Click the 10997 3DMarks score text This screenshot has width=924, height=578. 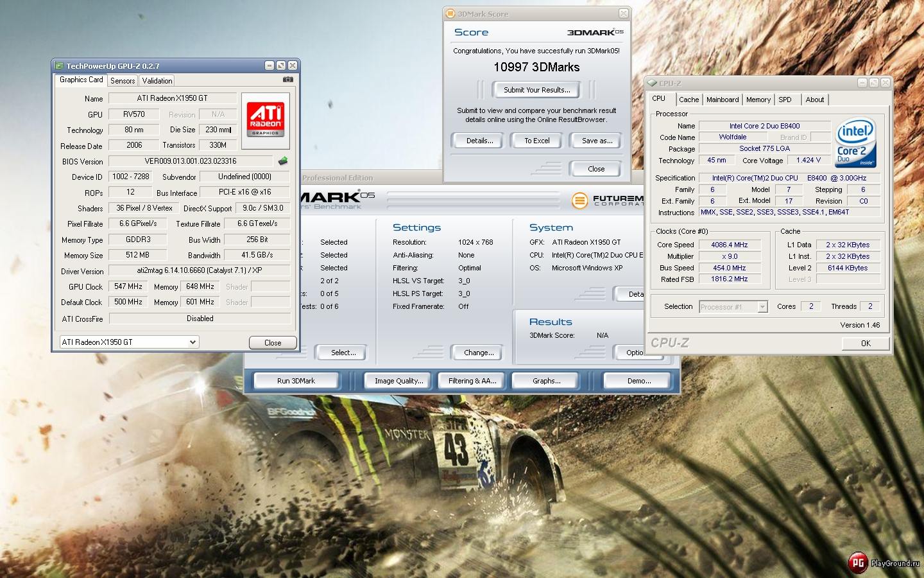pos(536,67)
